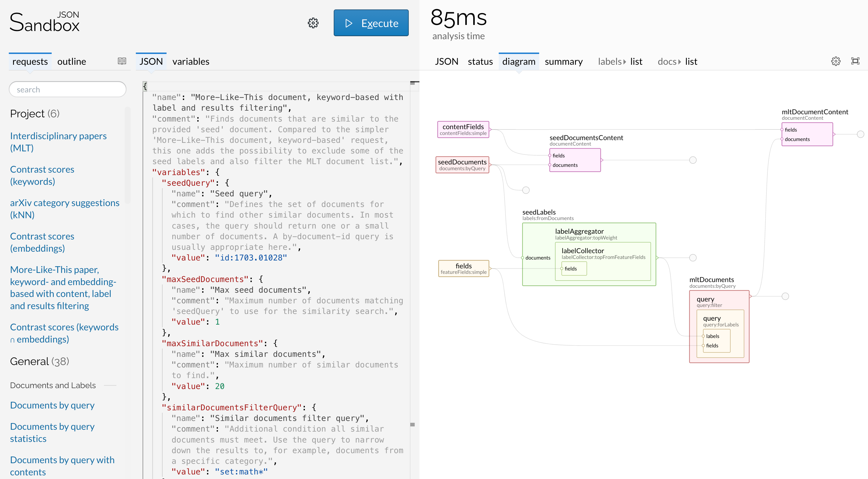Click the diagram tab to view pipeline
Image resolution: width=868 pixels, height=479 pixels.
[x=518, y=61]
